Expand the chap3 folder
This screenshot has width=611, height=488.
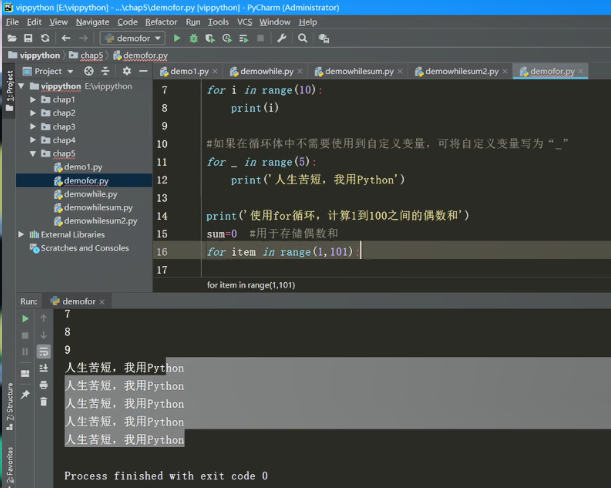33,127
